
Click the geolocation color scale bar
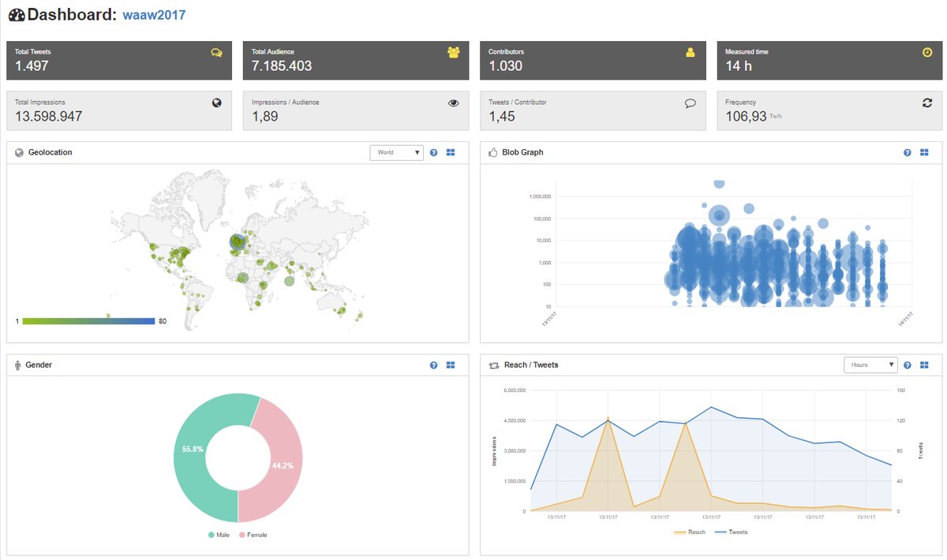[88, 321]
